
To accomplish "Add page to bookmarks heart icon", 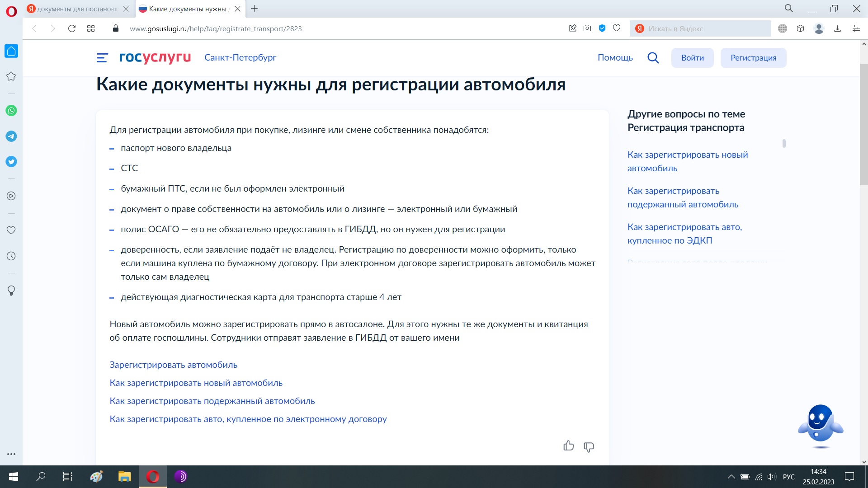I will pyautogui.click(x=617, y=28).
